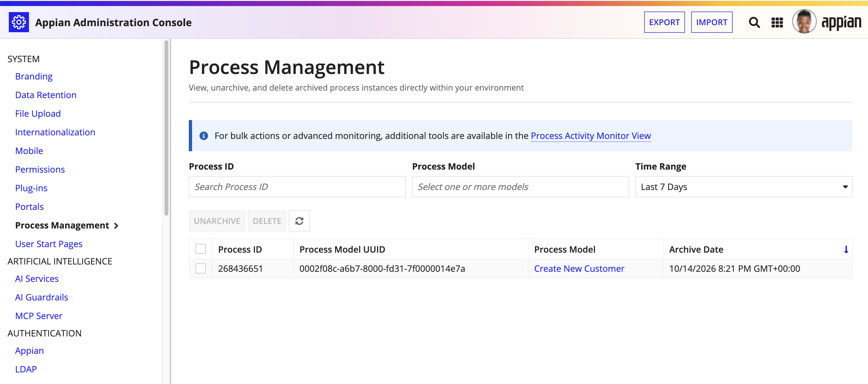868x384 pixels.
Task: Open Process Activity Monitor View link
Action: pyautogui.click(x=591, y=136)
